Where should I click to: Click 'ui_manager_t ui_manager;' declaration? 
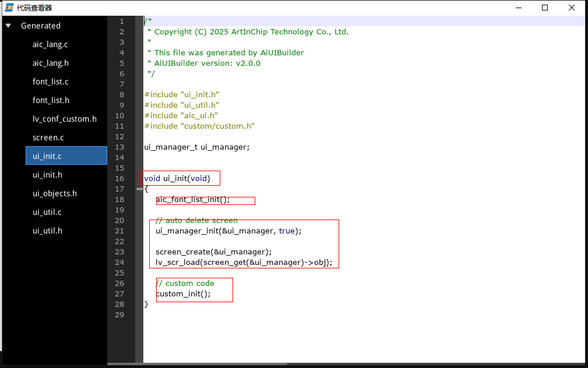(x=197, y=147)
